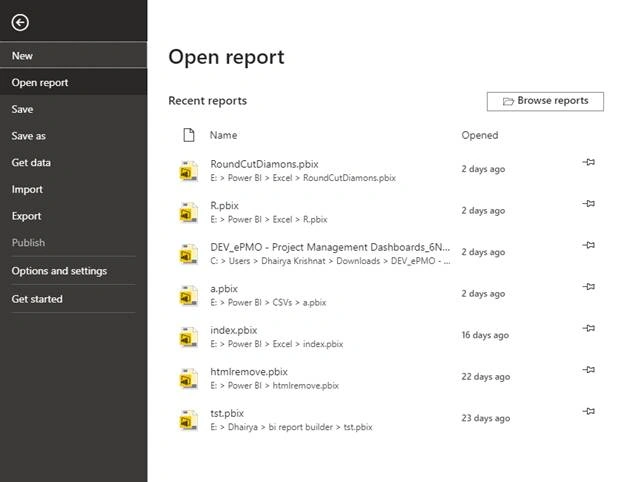This screenshot has height=482, width=624.
Task: Open the Import menu item
Action: pos(73,189)
